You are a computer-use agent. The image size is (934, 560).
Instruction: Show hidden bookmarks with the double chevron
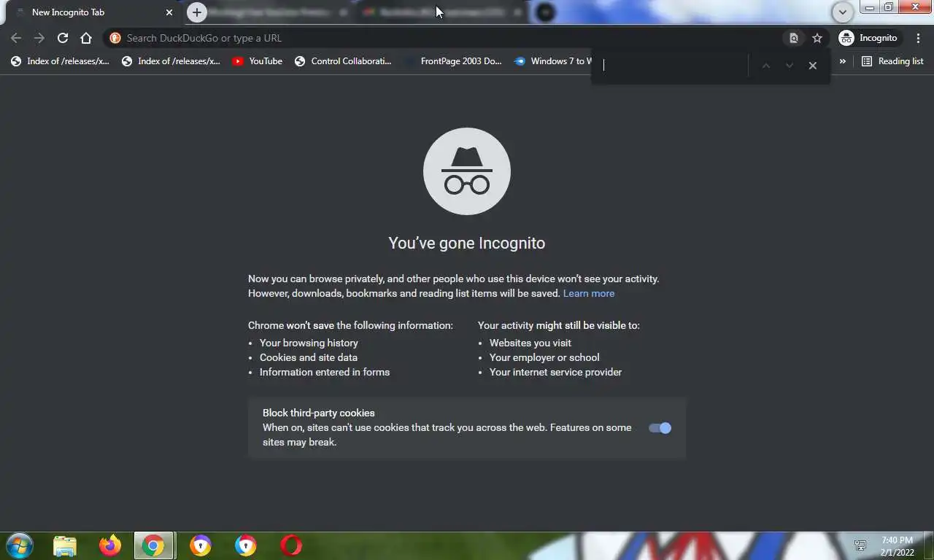pos(843,61)
